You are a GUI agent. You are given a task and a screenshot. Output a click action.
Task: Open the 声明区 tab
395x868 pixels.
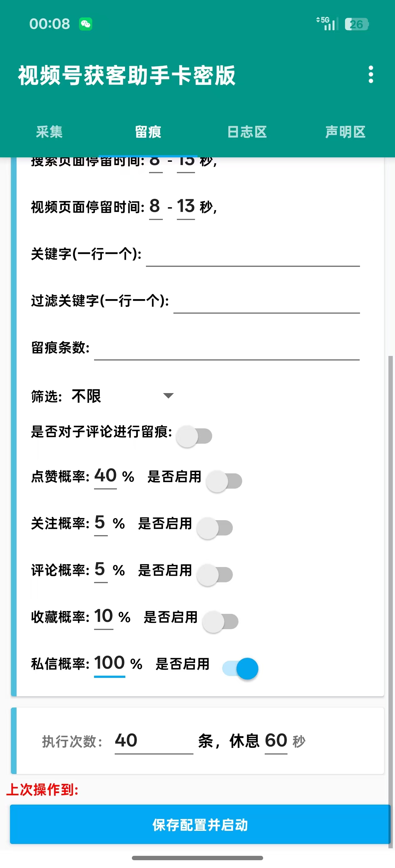345,132
